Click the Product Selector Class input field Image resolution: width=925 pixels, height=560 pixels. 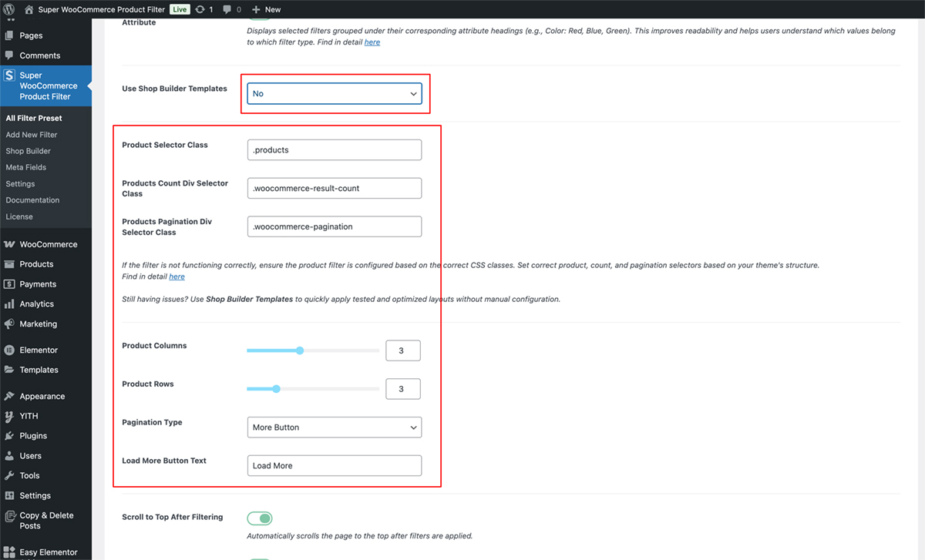point(335,150)
